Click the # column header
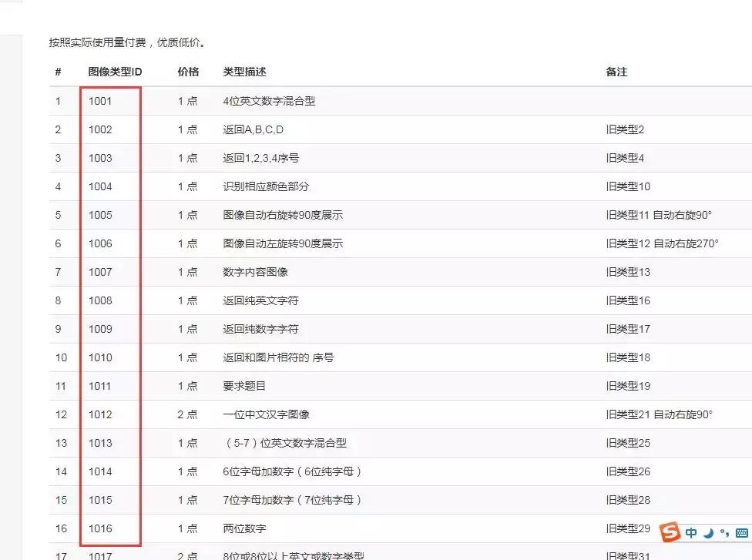The height and width of the screenshot is (560, 752). pos(58,72)
